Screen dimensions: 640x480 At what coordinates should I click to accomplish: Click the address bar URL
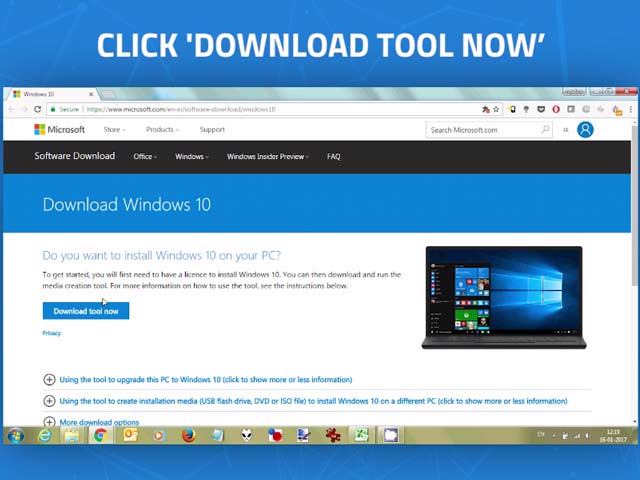(x=181, y=109)
